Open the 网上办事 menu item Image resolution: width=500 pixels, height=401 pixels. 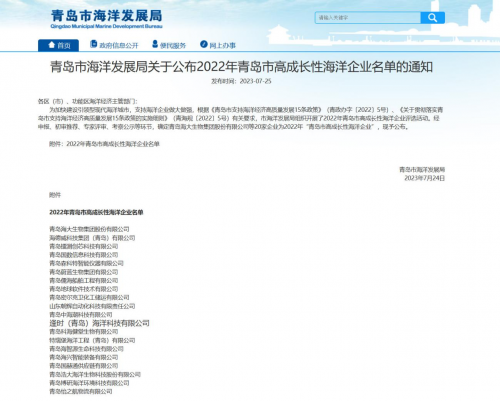pyautogui.click(x=218, y=45)
